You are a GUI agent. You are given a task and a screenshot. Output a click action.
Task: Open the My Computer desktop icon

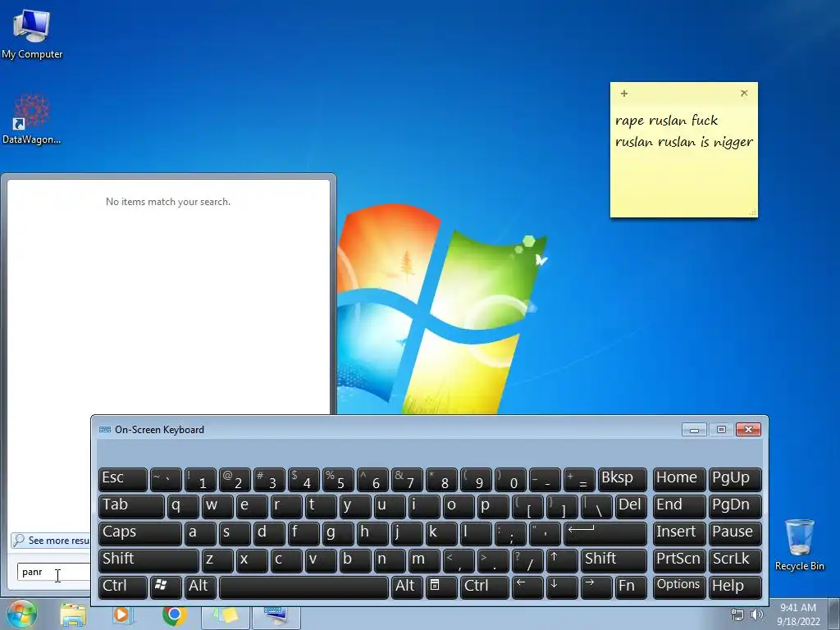(32, 34)
